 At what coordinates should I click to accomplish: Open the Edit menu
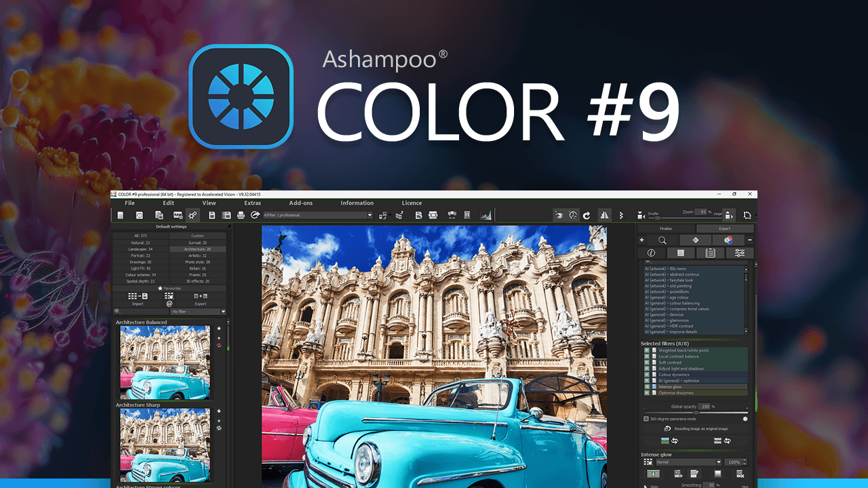(168, 203)
